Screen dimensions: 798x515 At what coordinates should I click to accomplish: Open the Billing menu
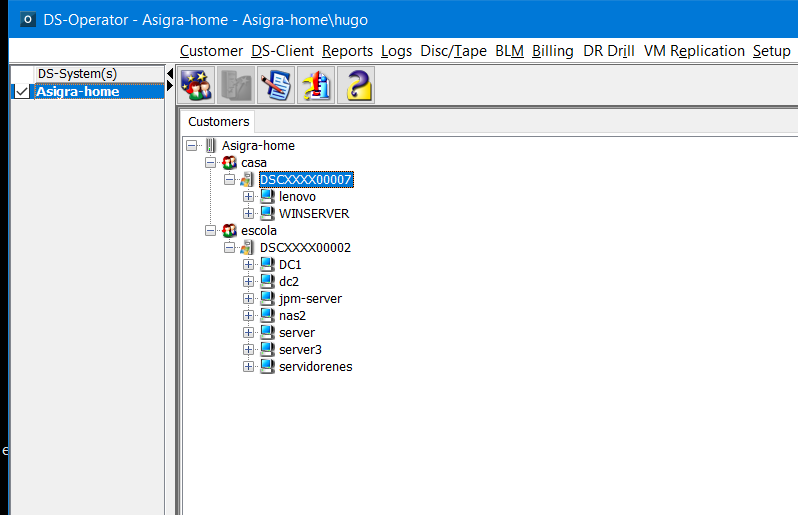pos(553,51)
